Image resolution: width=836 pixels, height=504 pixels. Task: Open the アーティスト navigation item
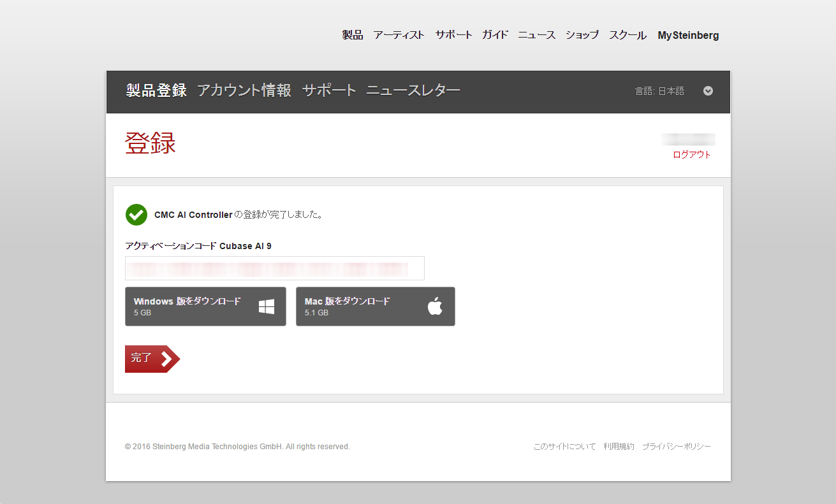[399, 36]
